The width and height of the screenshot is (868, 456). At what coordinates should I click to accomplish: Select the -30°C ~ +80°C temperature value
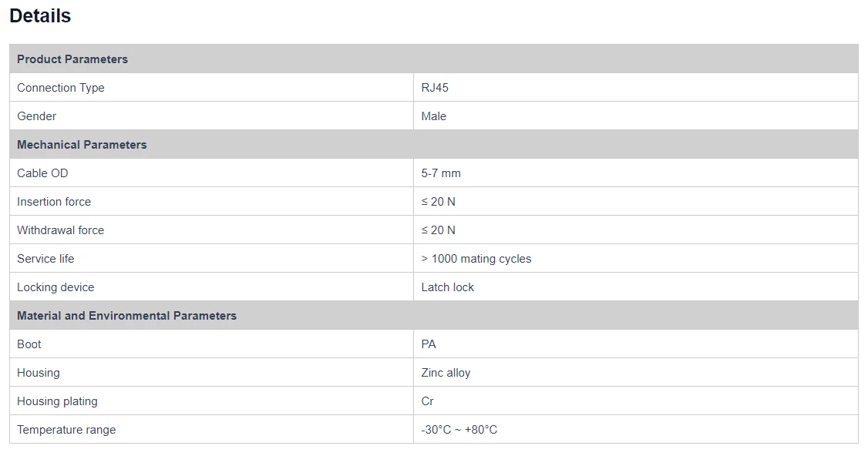click(459, 430)
